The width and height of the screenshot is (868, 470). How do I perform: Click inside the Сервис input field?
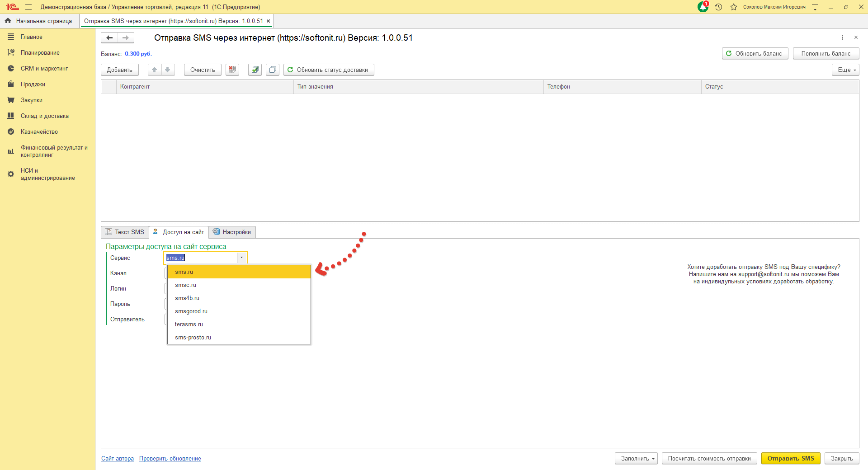click(x=200, y=258)
